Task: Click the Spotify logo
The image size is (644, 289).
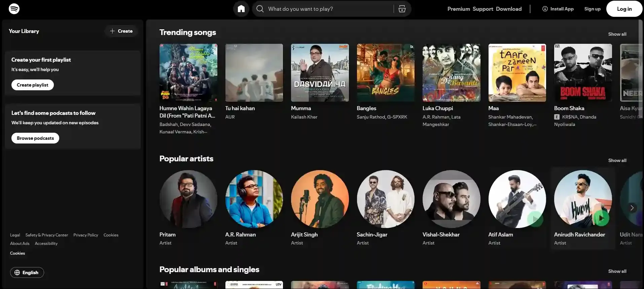Action: click(x=14, y=9)
